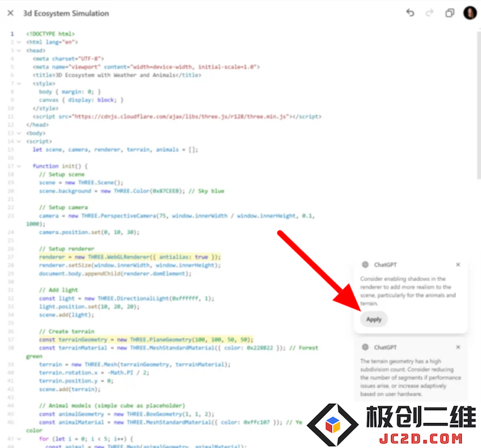Click the '// Setup camera' comment

pyautogui.click(x=64, y=208)
